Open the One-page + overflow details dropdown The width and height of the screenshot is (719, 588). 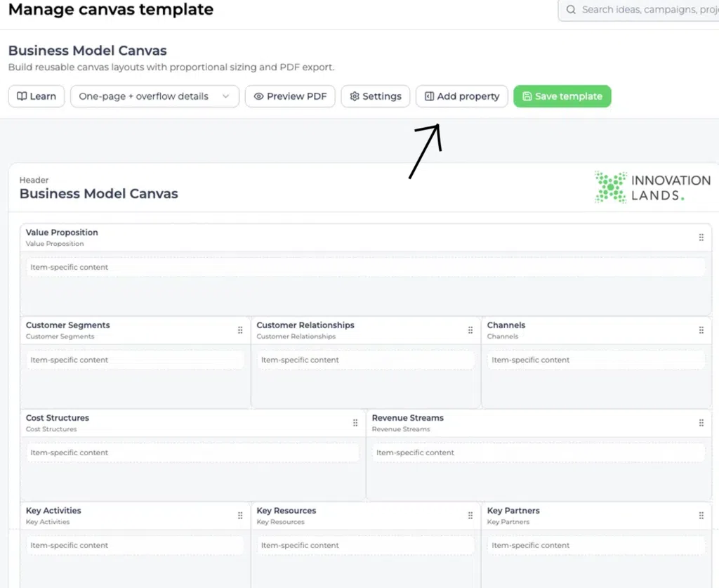pyautogui.click(x=154, y=96)
